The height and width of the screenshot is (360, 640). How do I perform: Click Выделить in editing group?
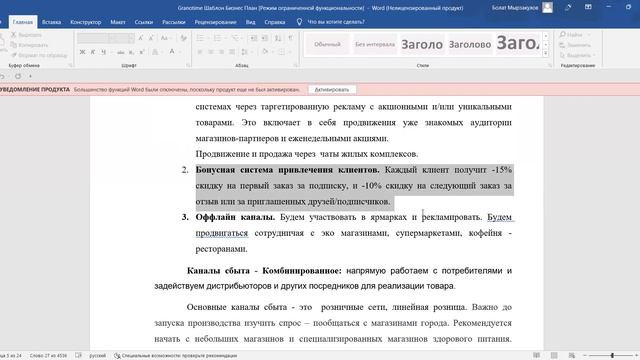pyautogui.click(x=578, y=55)
